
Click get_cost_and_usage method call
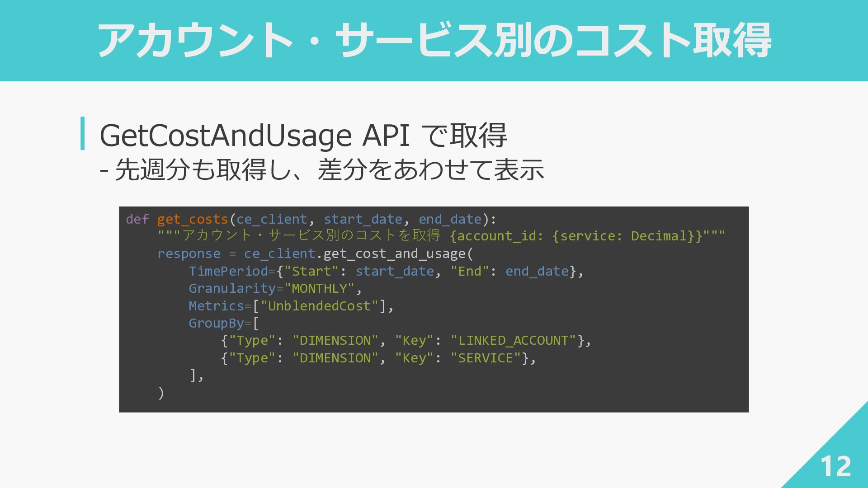click(x=394, y=253)
